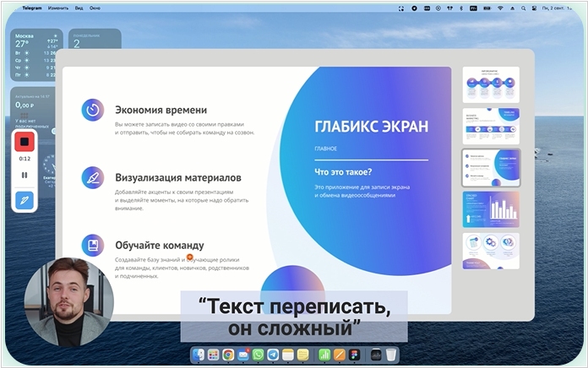
Task: Click the Bluetooth icon in menu bar
Action: click(461, 8)
